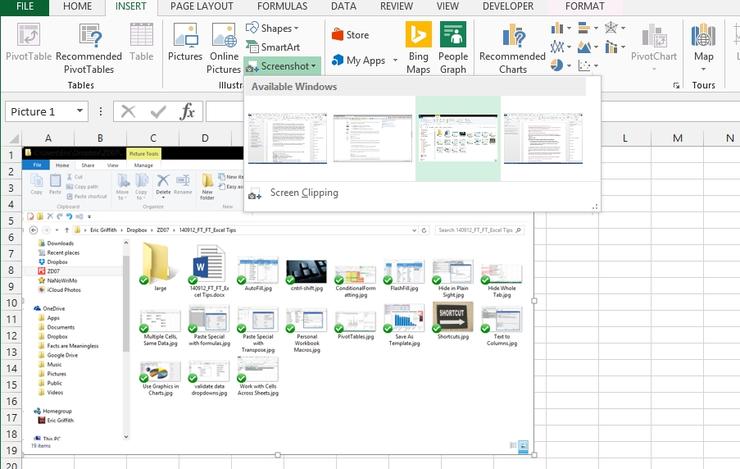Viewport: 740px width, 469px height.
Task: Click the SmartArt button
Action: point(279,47)
